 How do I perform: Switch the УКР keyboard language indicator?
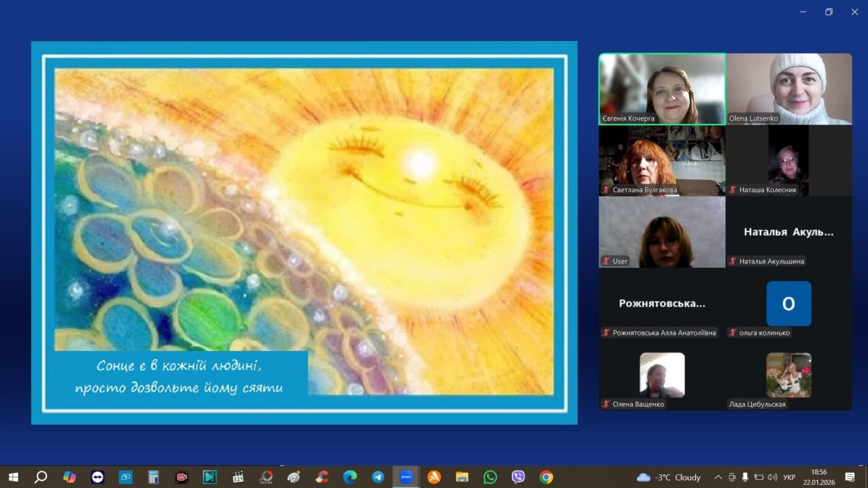click(x=789, y=477)
